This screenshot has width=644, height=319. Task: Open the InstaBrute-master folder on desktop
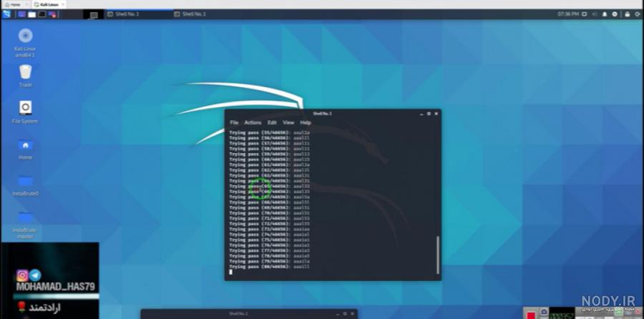coord(26,224)
